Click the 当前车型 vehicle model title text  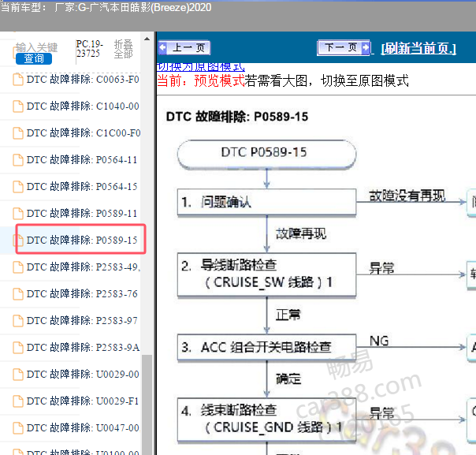click(x=106, y=7)
